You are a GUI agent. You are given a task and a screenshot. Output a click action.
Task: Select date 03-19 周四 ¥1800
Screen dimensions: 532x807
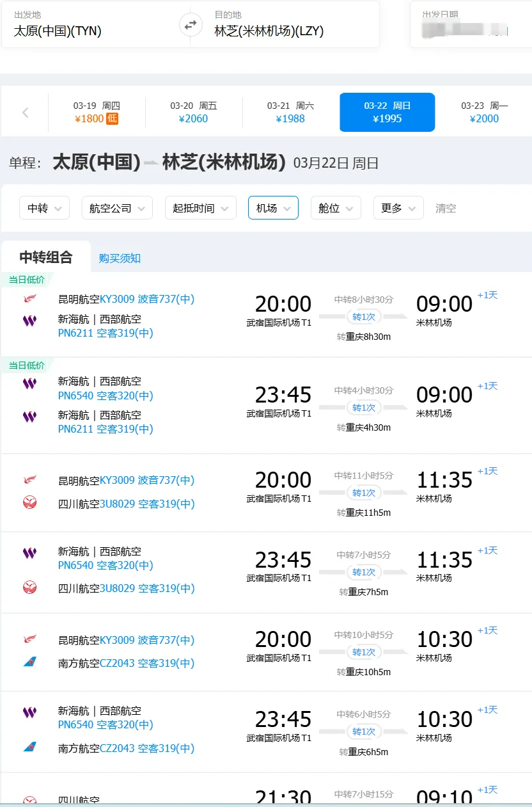[x=97, y=112]
